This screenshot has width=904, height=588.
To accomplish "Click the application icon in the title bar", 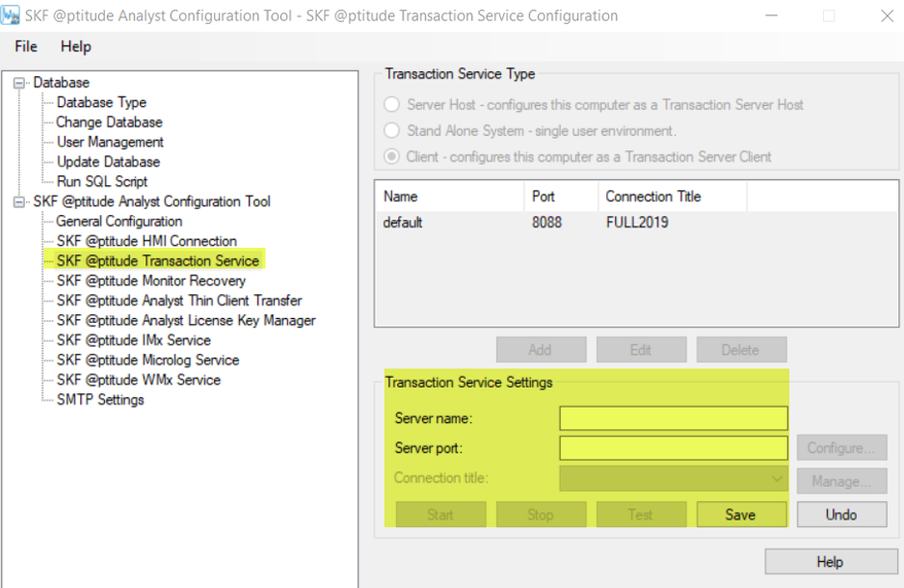I will click(10, 15).
